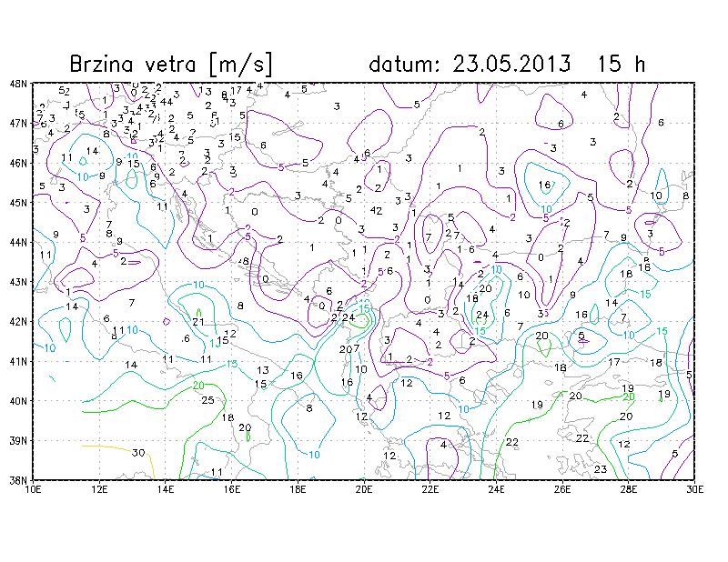
Task: Pick the black wind speed value 25
Action: (207, 399)
